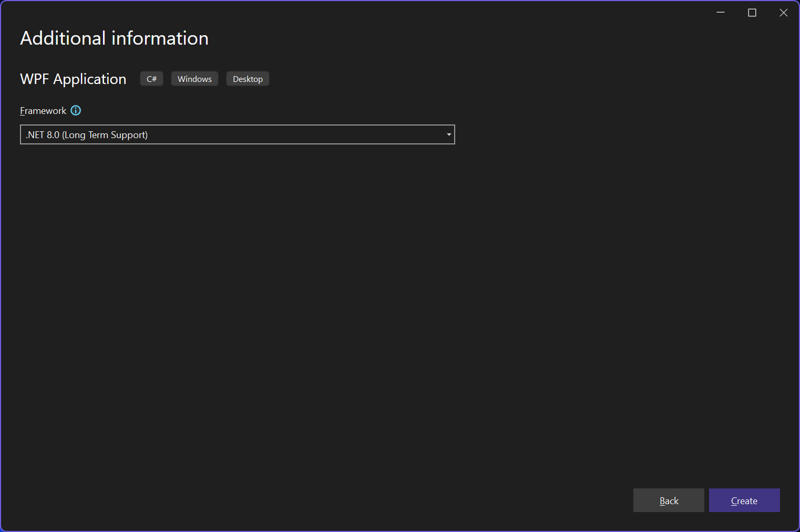Open the Framework dropdown arrow

pos(449,134)
